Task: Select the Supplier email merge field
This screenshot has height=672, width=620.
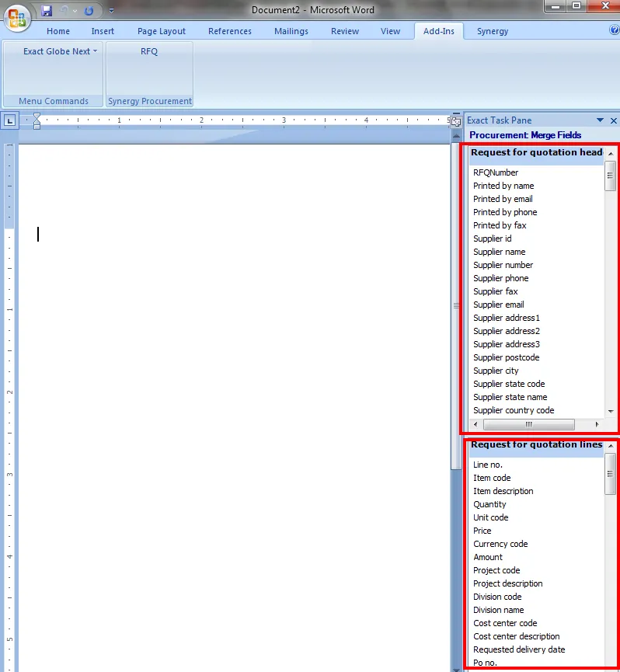Action: [x=499, y=305]
